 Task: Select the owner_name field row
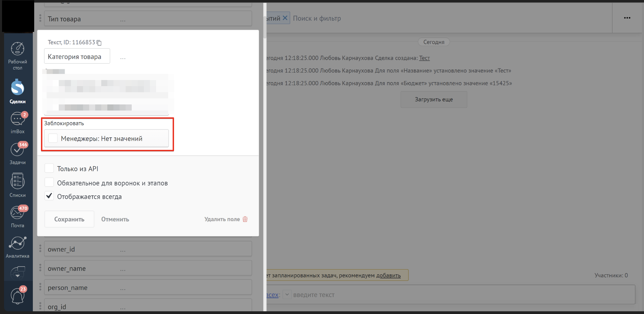(148, 268)
